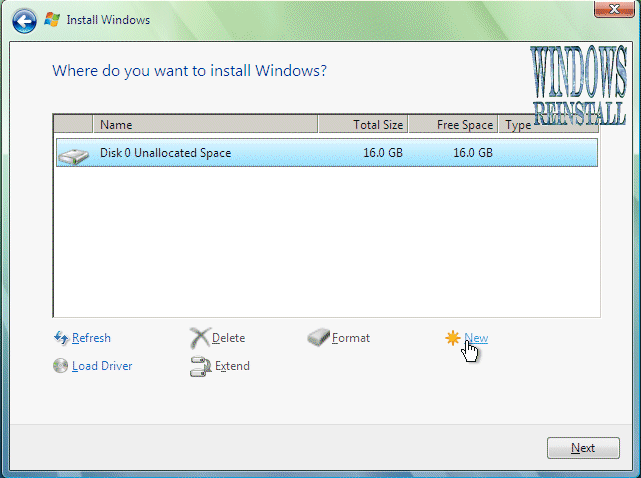Choose the Format option
Screen dimensions: 641x478
(351, 338)
